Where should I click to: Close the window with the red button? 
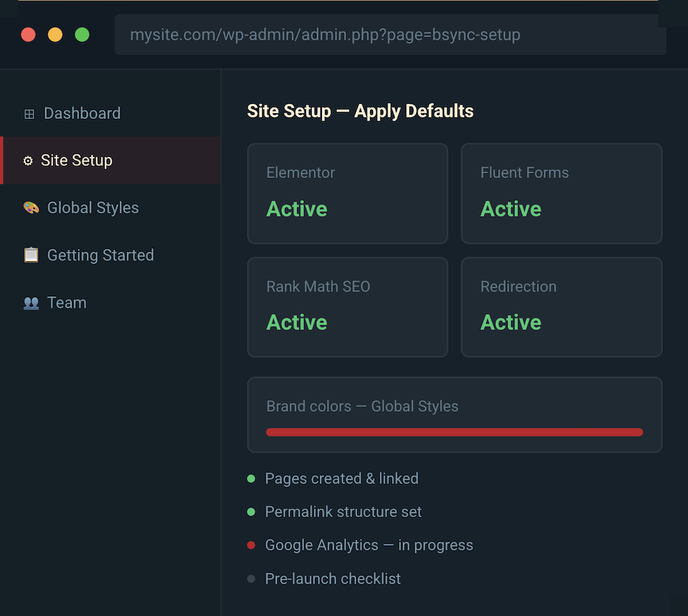[28, 34]
